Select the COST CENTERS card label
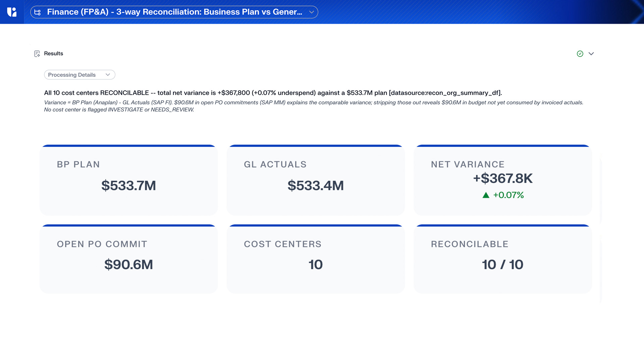 [x=283, y=244]
